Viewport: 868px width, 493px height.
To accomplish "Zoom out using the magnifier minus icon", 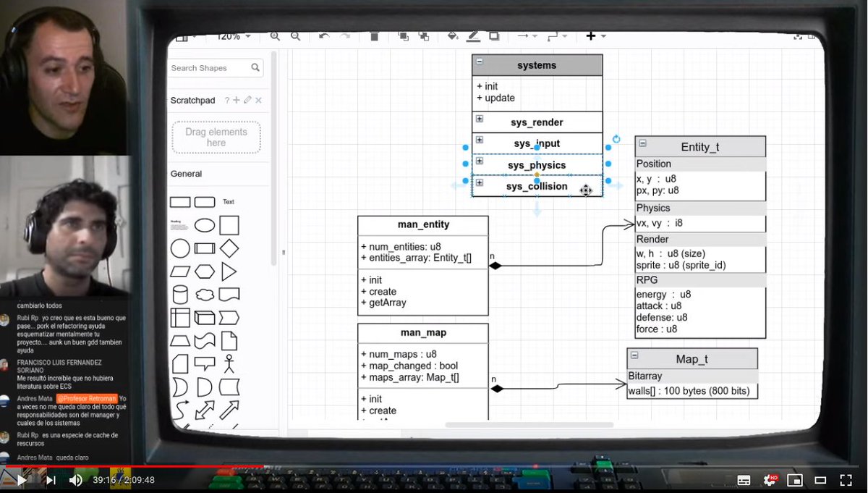I will pyautogui.click(x=295, y=36).
